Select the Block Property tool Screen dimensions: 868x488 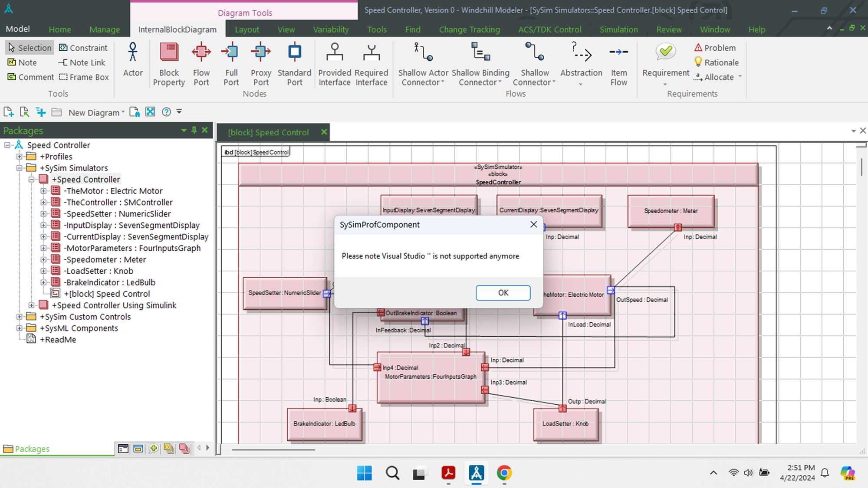tap(169, 63)
